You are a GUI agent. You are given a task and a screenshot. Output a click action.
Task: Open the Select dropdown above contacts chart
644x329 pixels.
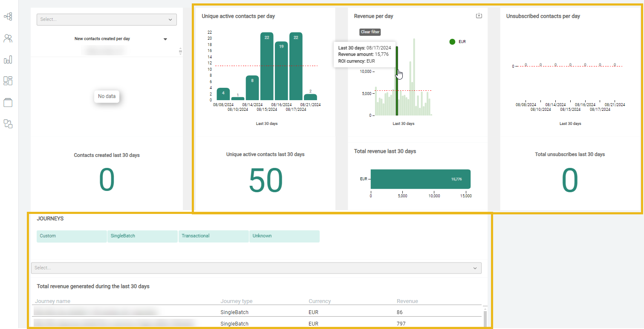pos(107,20)
